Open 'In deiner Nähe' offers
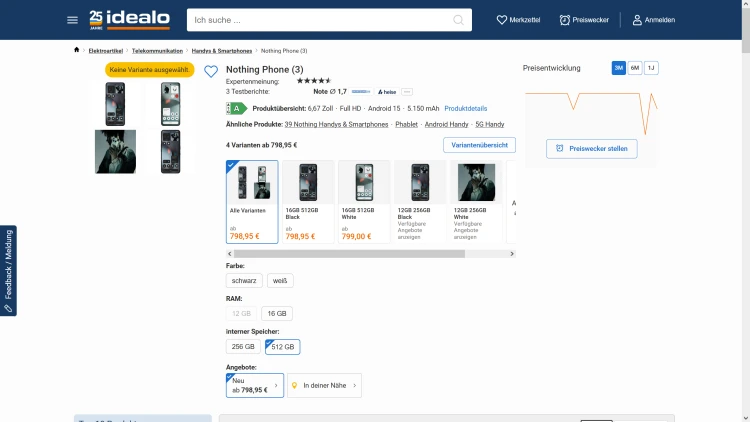 (x=324, y=385)
